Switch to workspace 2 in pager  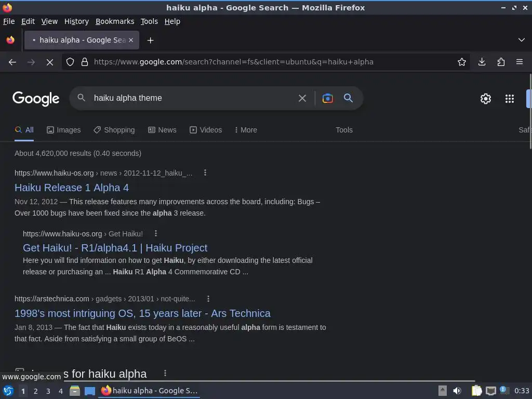coord(36,391)
